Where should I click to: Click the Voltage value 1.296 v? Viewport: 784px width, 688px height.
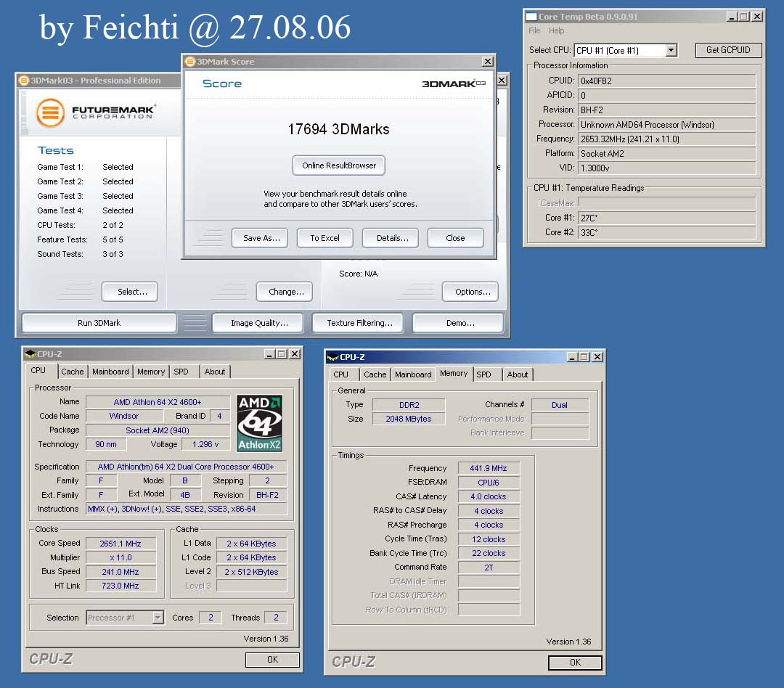pos(205,444)
